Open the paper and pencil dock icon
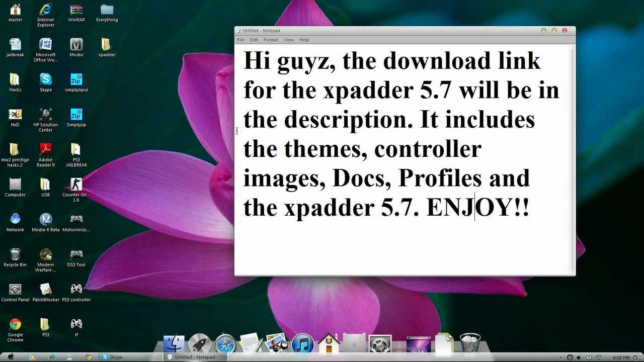 [x=251, y=343]
